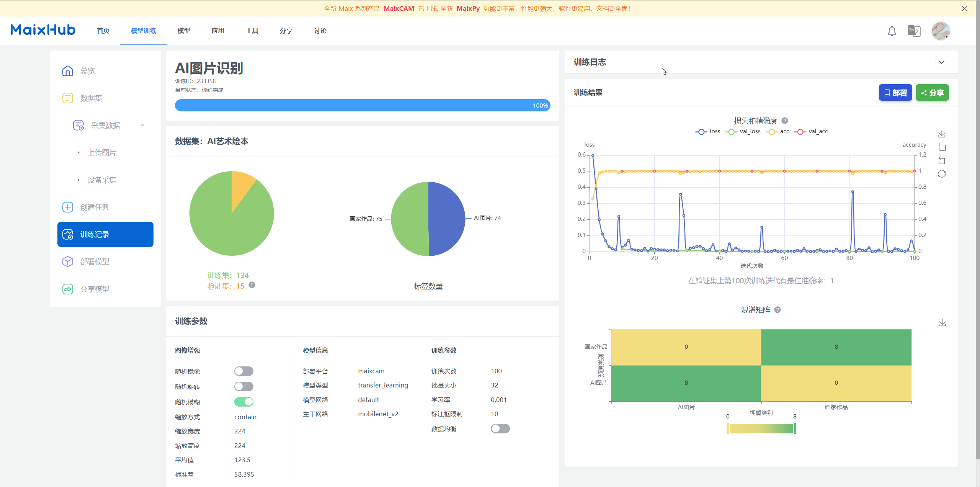Toggle the val_loss series legend
The height and width of the screenshot is (487, 980).
[743, 131]
